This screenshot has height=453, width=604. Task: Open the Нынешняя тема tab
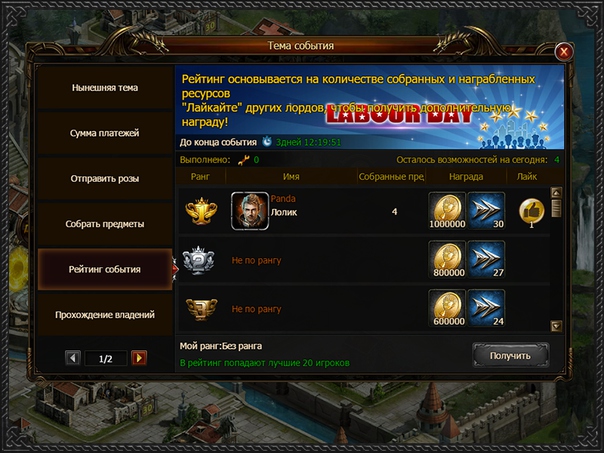[x=105, y=87]
